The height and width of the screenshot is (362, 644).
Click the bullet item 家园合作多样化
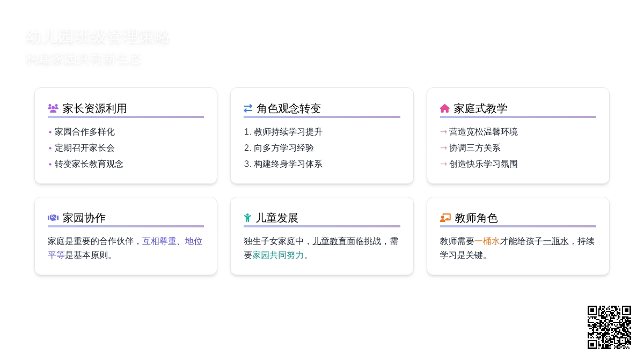point(85,132)
